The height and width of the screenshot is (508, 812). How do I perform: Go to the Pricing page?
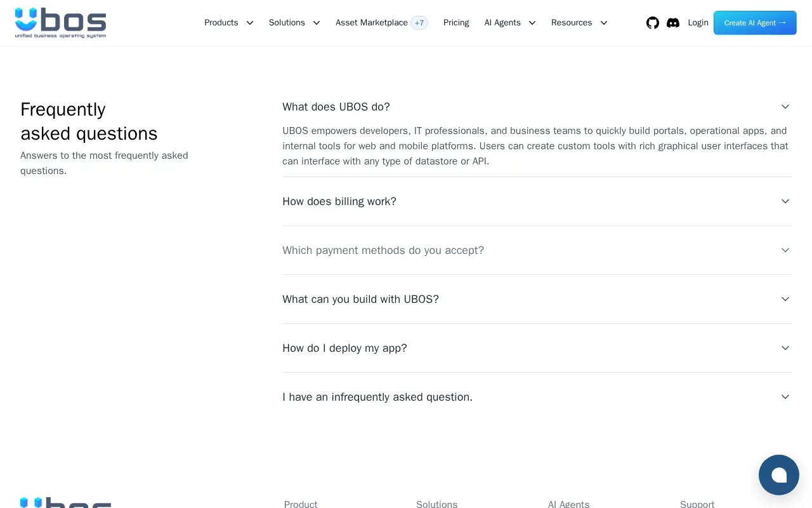456,23
